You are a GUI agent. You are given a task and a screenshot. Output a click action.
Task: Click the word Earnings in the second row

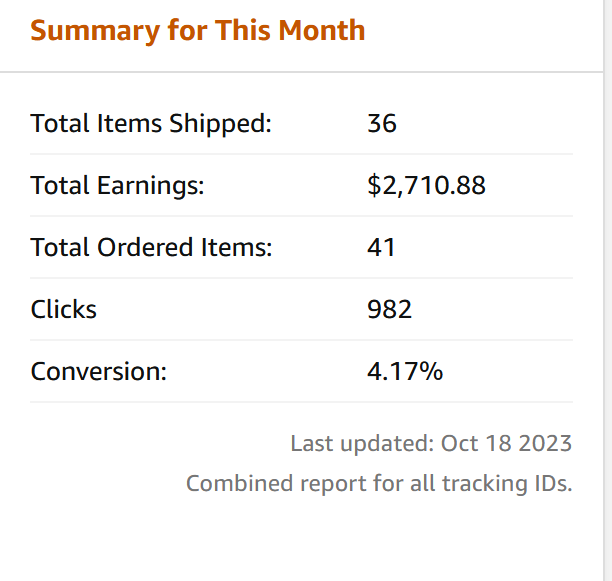click(150, 186)
